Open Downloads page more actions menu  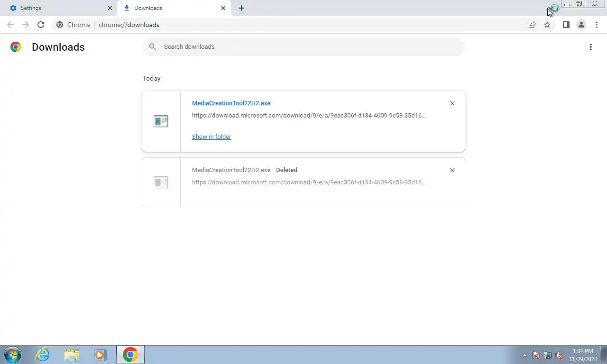click(590, 47)
